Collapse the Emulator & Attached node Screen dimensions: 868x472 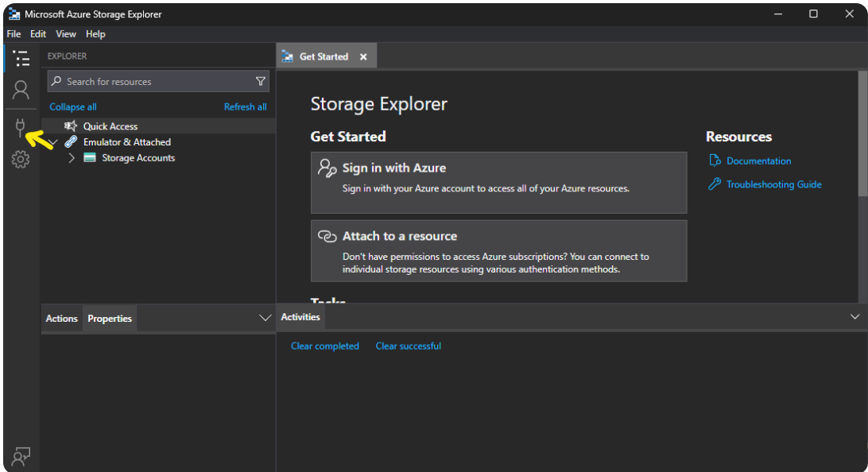(x=53, y=142)
